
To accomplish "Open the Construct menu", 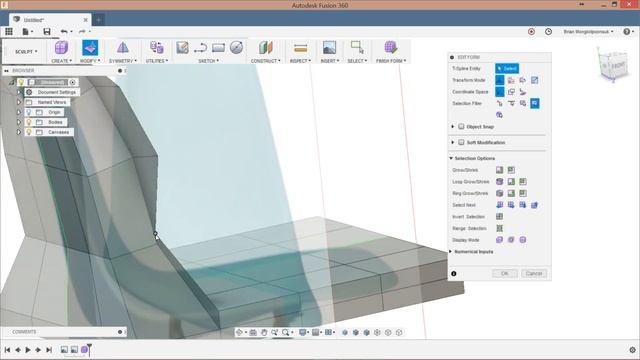I will tap(265, 61).
